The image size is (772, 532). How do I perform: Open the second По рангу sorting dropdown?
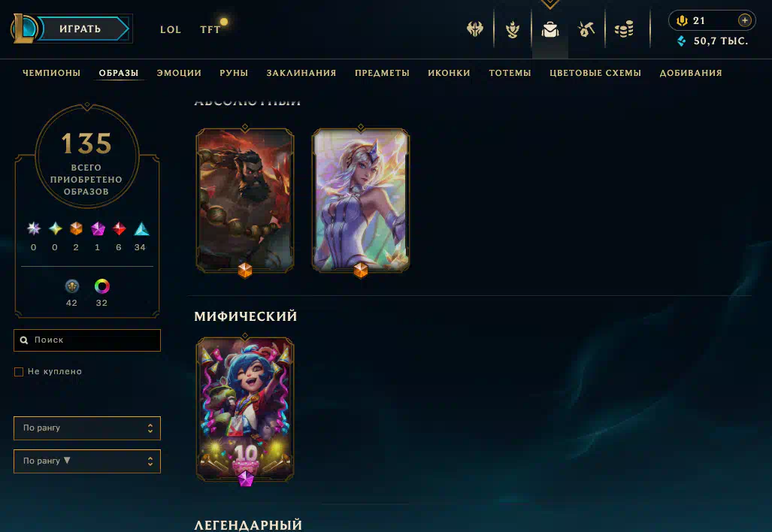tap(87, 461)
